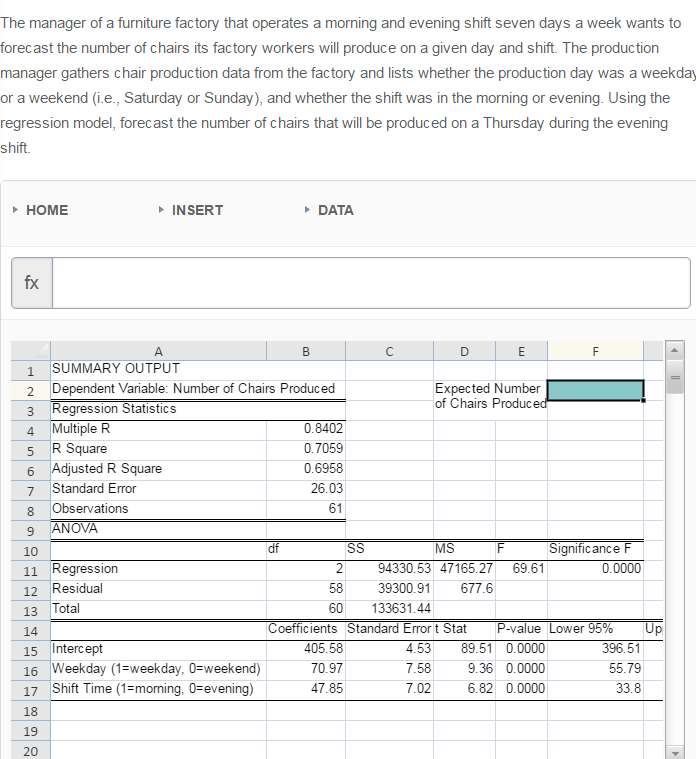This screenshot has height=759, width=696.
Task: Click the Regression SS value 94330.53
Action: pyautogui.click(x=390, y=568)
